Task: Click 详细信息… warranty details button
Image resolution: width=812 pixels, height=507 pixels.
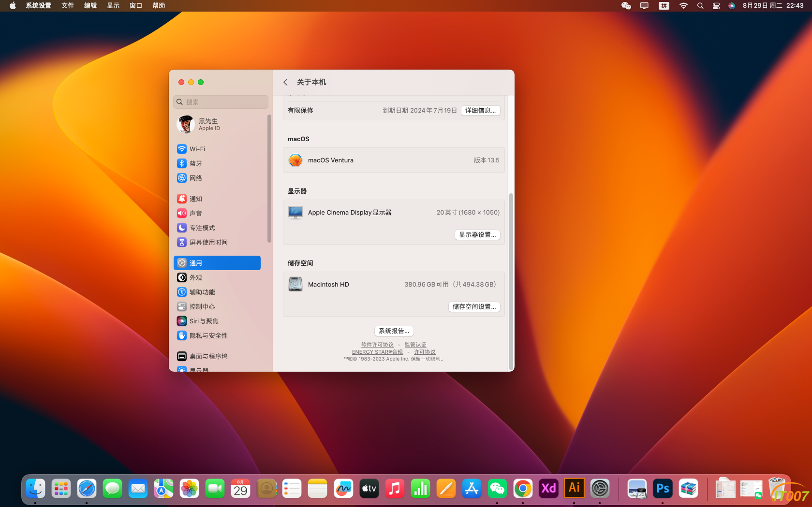Action: 480,111
